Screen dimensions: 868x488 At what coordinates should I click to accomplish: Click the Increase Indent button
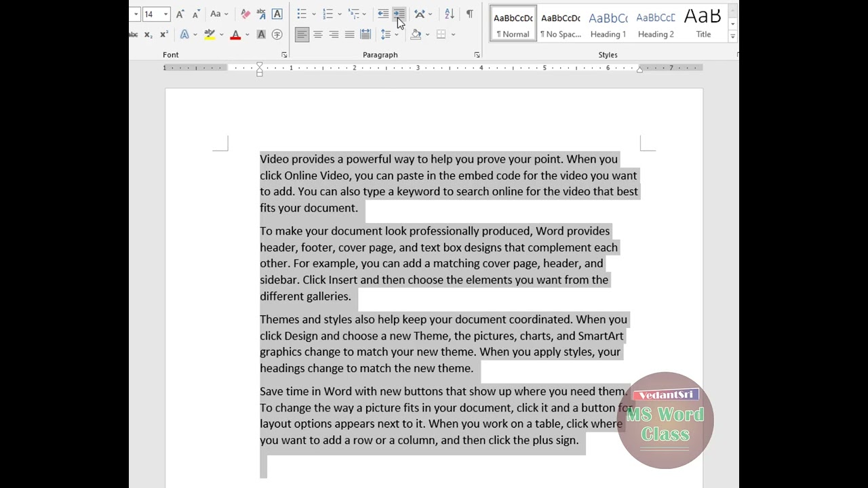pyautogui.click(x=399, y=14)
